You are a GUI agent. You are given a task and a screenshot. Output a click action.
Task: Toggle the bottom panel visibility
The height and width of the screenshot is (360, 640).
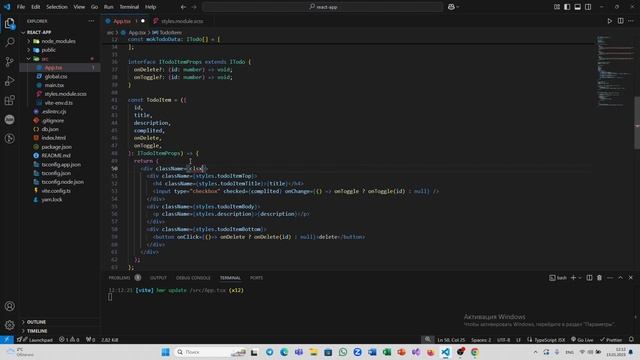coord(578,7)
